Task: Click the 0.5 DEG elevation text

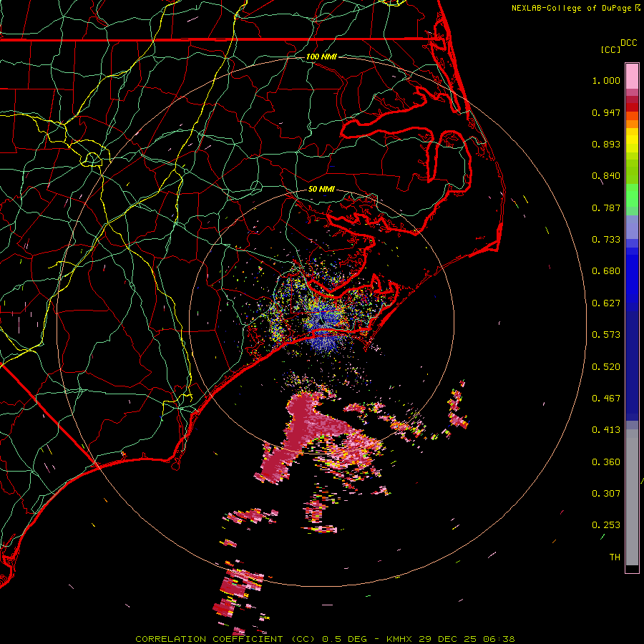Action: pos(343,639)
